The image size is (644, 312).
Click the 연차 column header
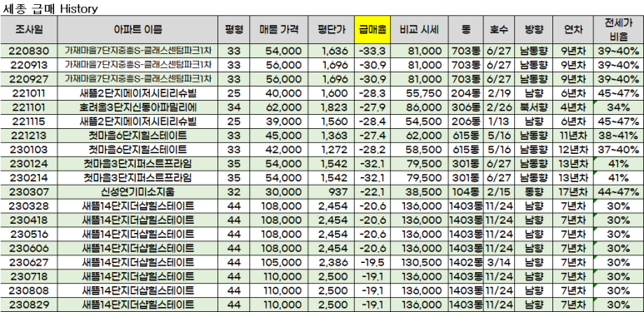pos(573,29)
